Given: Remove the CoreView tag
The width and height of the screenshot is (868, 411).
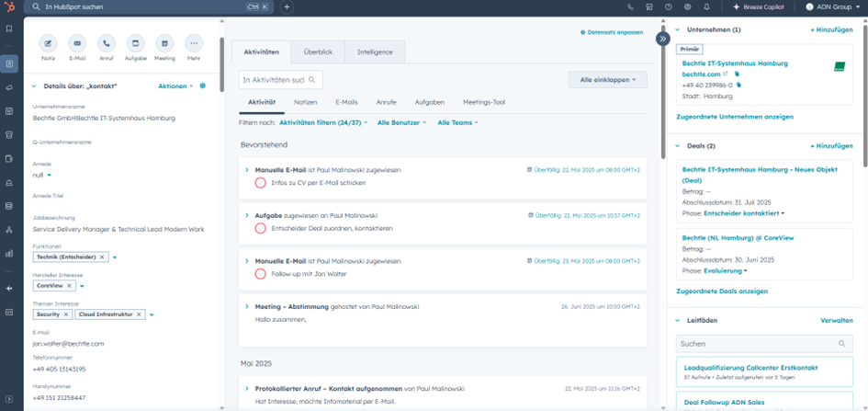Looking at the screenshot, I should [x=69, y=286].
